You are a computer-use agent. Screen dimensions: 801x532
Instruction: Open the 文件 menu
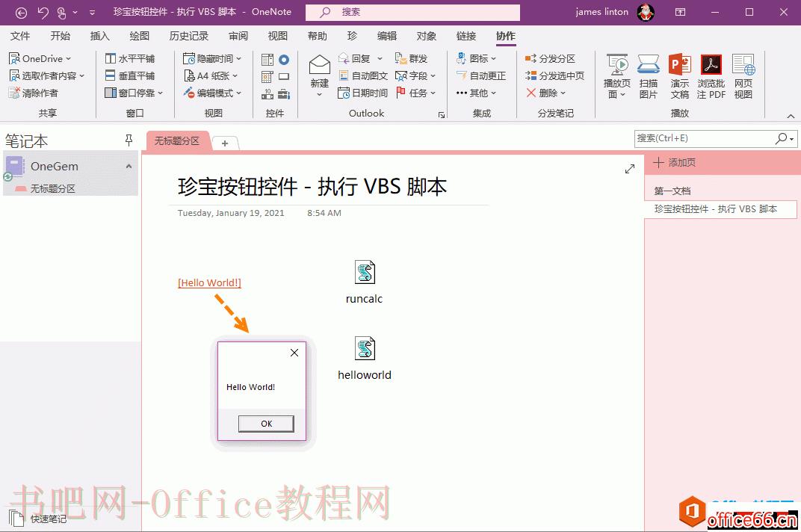click(20, 36)
